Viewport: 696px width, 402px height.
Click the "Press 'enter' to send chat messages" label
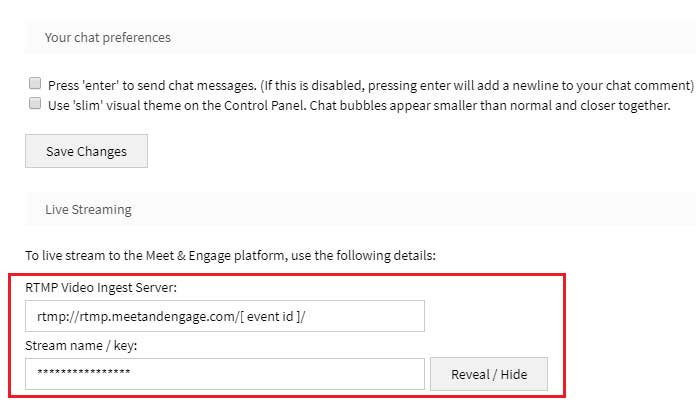152,85
